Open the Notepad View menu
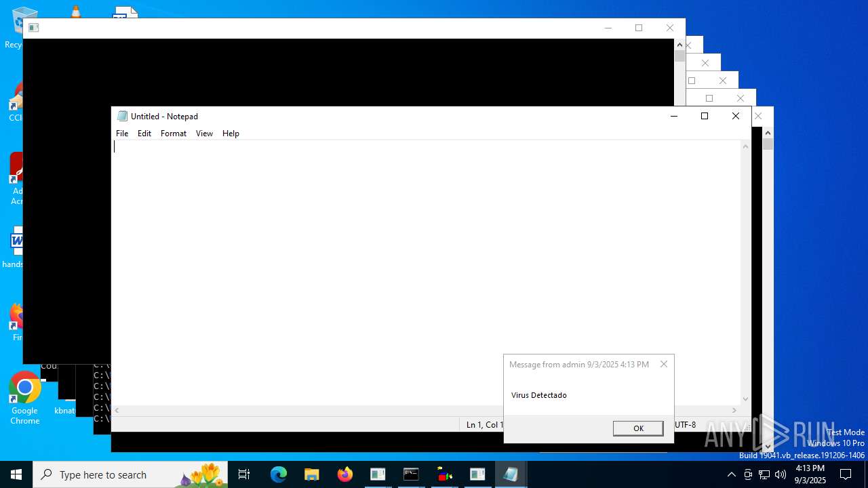868x488 pixels. click(204, 134)
